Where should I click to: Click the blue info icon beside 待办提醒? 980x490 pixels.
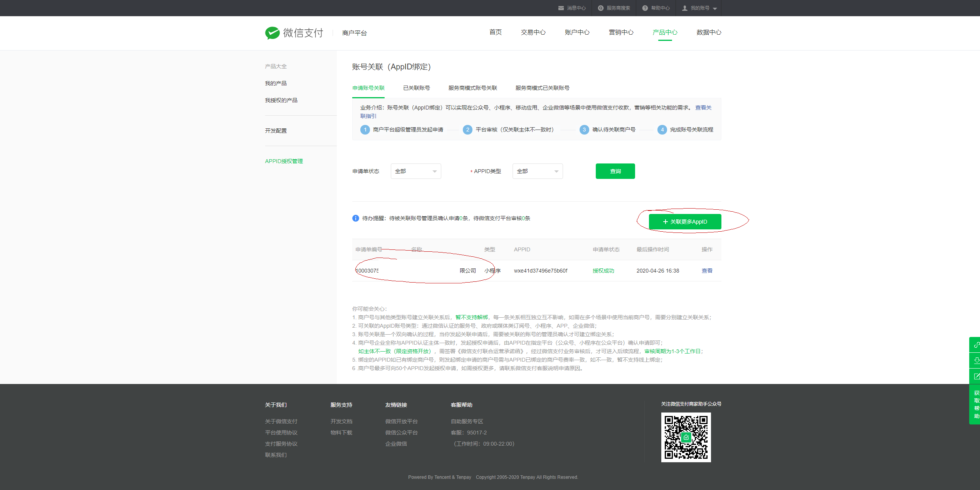[x=356, y=218]
